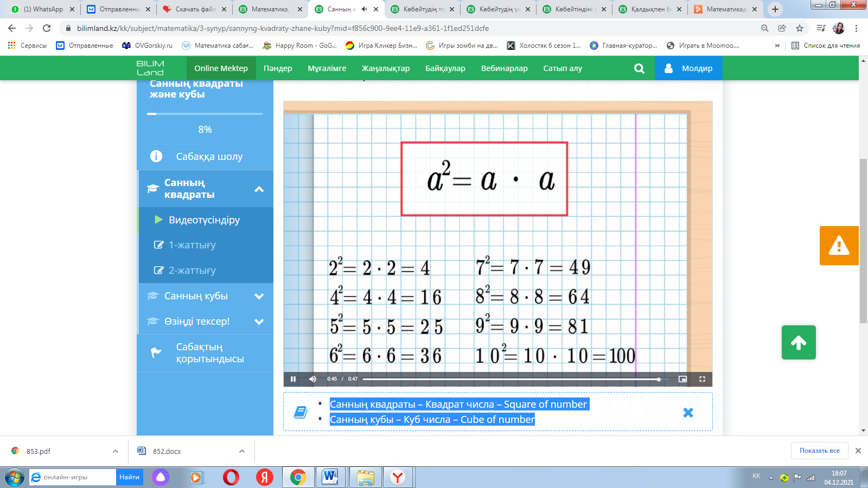Open the Вебинарлар menu item

coord(505,68)
